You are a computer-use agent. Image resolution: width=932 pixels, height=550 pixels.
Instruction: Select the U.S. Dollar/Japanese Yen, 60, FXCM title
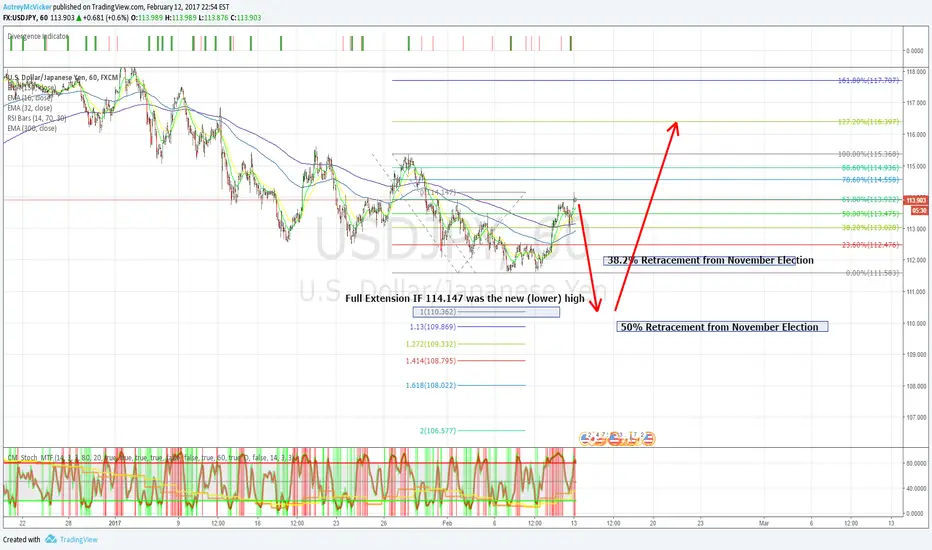click(62, 77)
